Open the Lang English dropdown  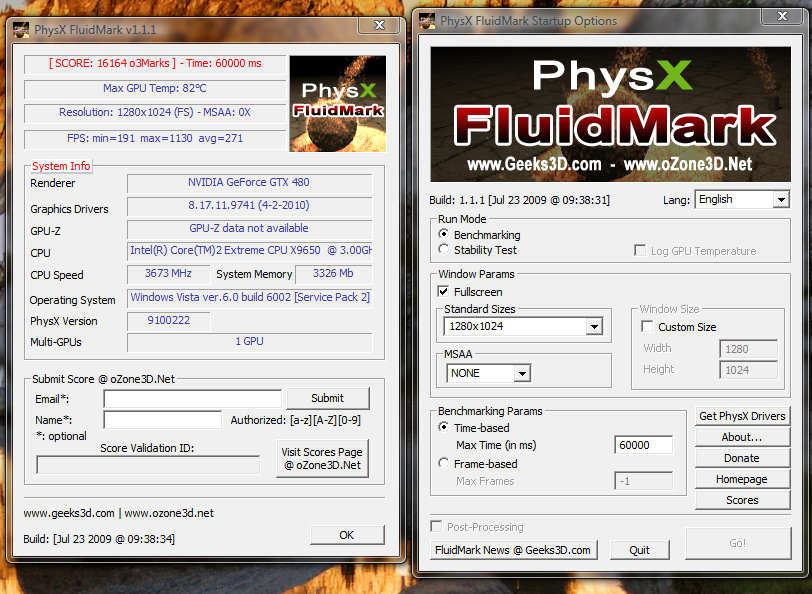point(742,199)
